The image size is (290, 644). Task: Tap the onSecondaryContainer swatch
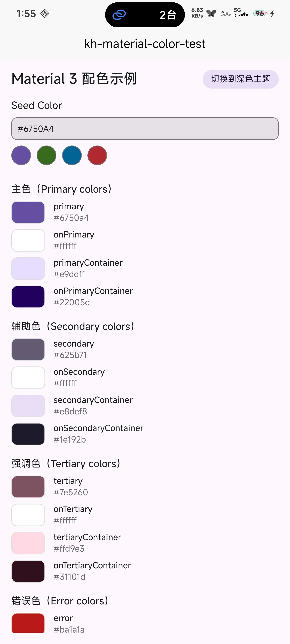click(x=28, y=434)
